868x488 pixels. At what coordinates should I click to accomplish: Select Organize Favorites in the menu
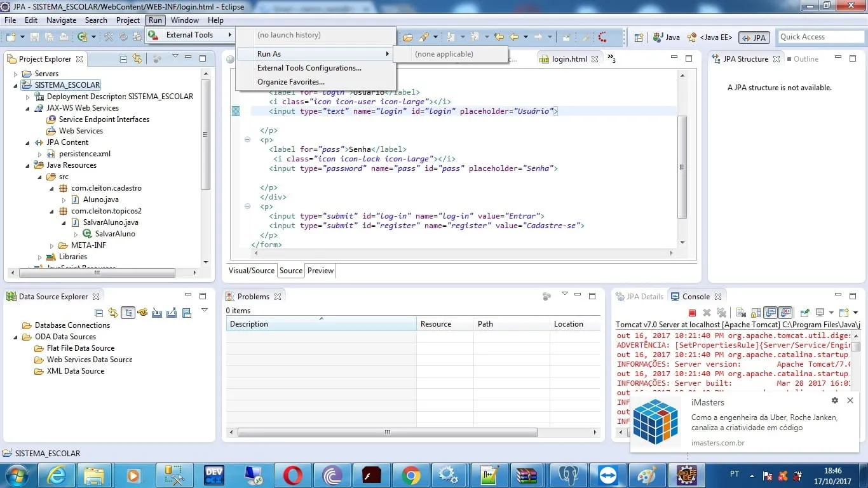(290, 82)
